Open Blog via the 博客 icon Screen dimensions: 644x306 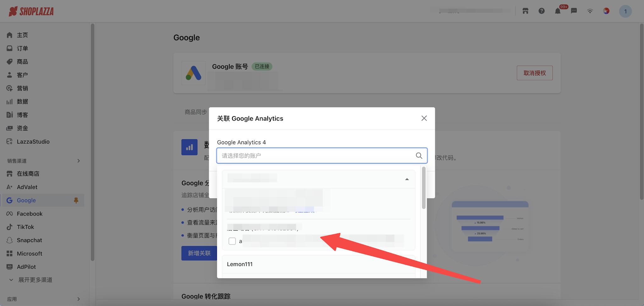point(9,115)
